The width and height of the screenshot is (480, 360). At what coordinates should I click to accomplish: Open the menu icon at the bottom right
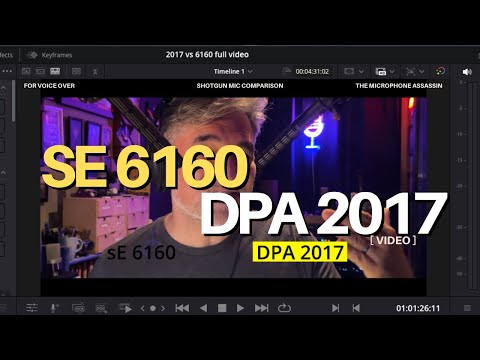[x=467, y=308]
